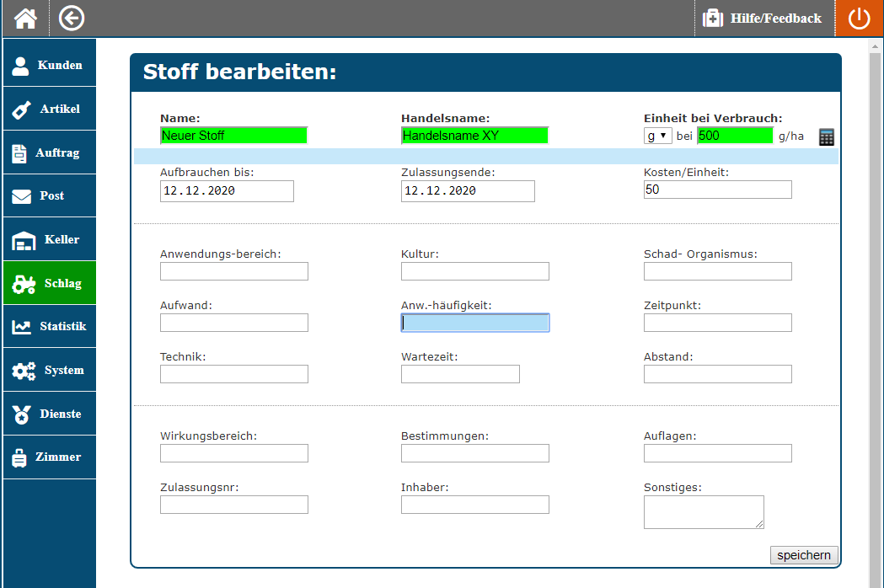Screen dimensions: 884x588
Task: Open the Auftrag menu entry
Action: tap(49, 152)
